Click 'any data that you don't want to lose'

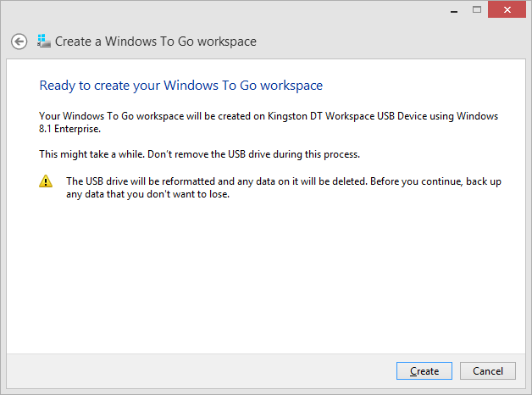(x=148, y=194)
